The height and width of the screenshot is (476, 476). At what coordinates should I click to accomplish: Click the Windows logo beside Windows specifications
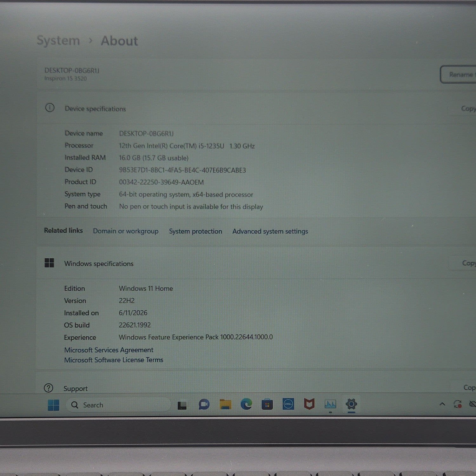[50, 263]
